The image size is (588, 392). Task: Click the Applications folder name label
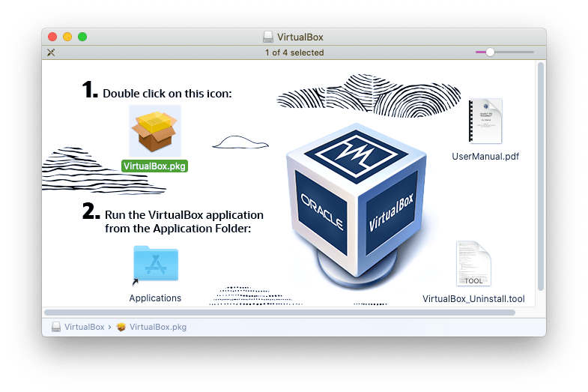[155, 298]
